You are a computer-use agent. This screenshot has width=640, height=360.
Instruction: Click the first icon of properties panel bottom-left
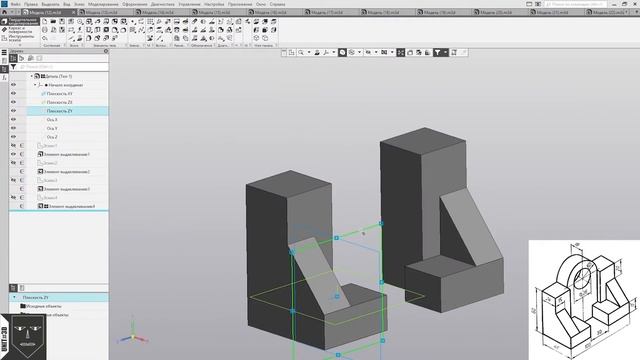13,288
